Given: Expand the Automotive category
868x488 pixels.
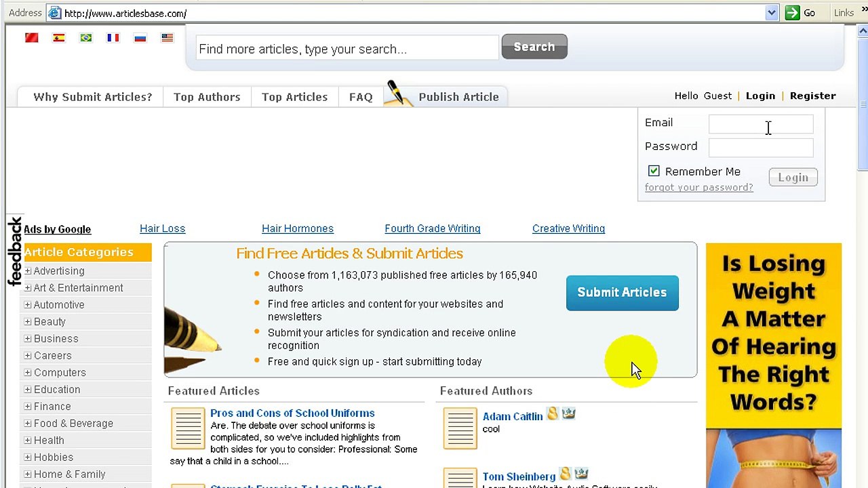Looking at the screenshot, I should click(x=28, y=305).
